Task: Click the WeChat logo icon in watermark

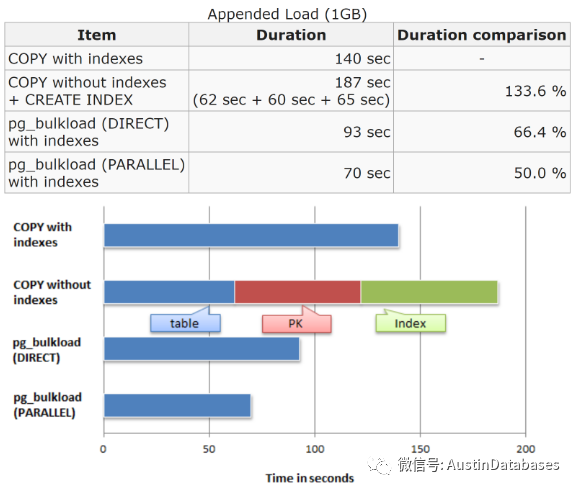Action: [x=379, y=465]
